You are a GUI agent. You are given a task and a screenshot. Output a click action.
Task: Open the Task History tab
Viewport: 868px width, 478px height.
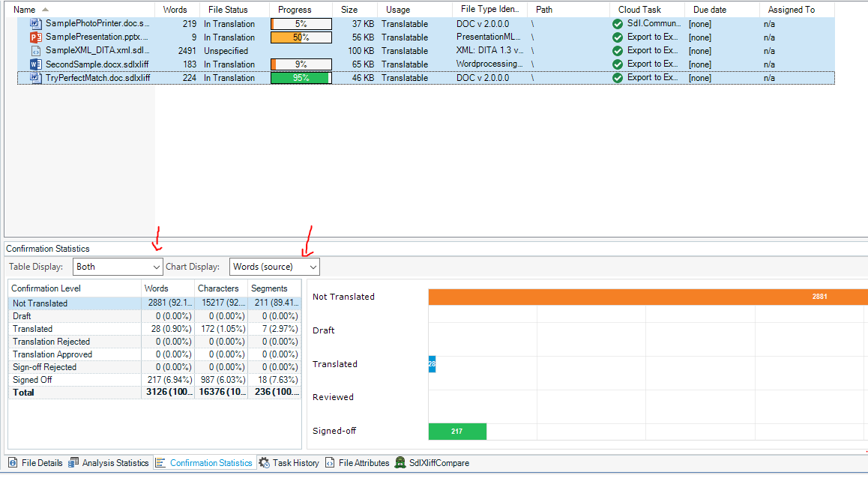(x=289, y=463)
